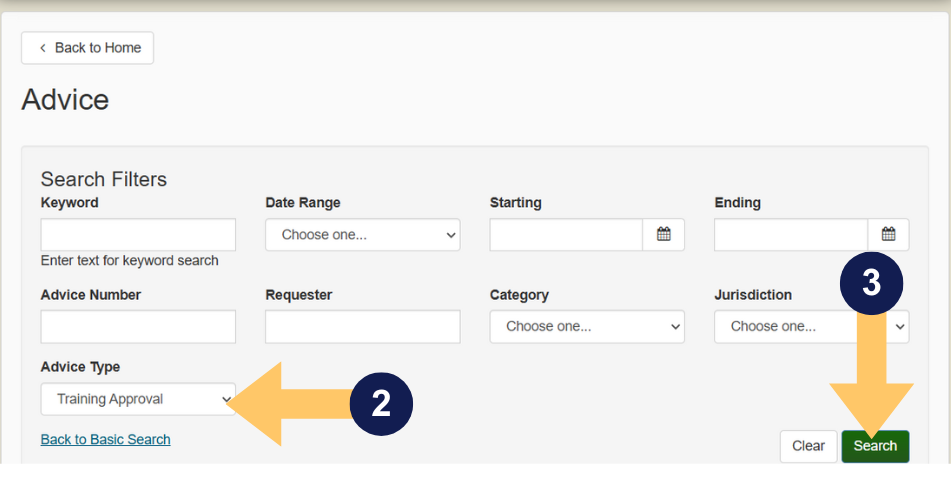Click into the Ending date field
The width and height of the screenshot is (951, 480).
click(x=791, y=235)
